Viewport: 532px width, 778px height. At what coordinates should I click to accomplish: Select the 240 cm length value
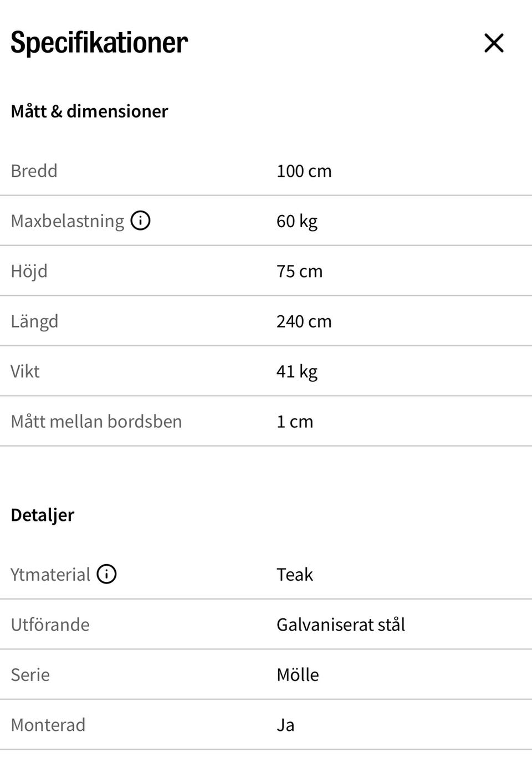click(304, 321)
